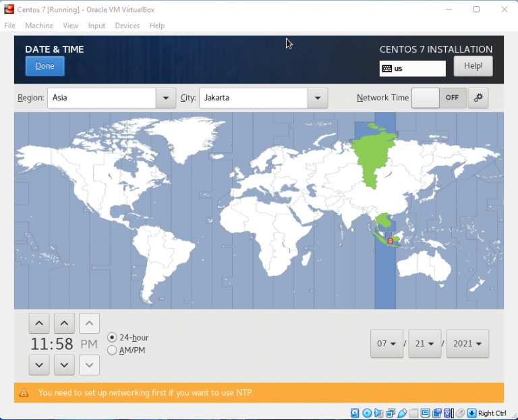Click the Region text field showing Asia
This screenshot has height=420, width=518.
point(102,98)
